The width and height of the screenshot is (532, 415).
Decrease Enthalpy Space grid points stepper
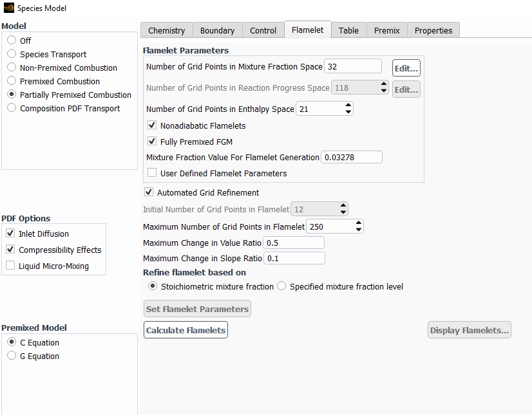(348, 112)
